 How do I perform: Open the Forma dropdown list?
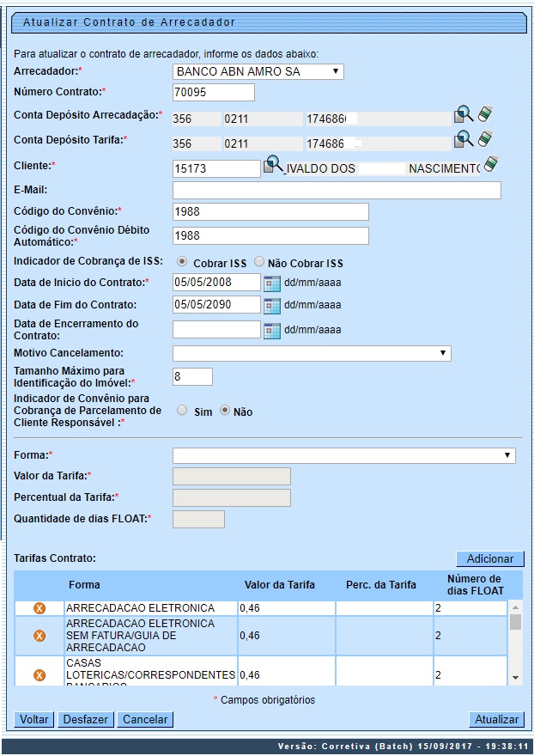click(343, 455)
